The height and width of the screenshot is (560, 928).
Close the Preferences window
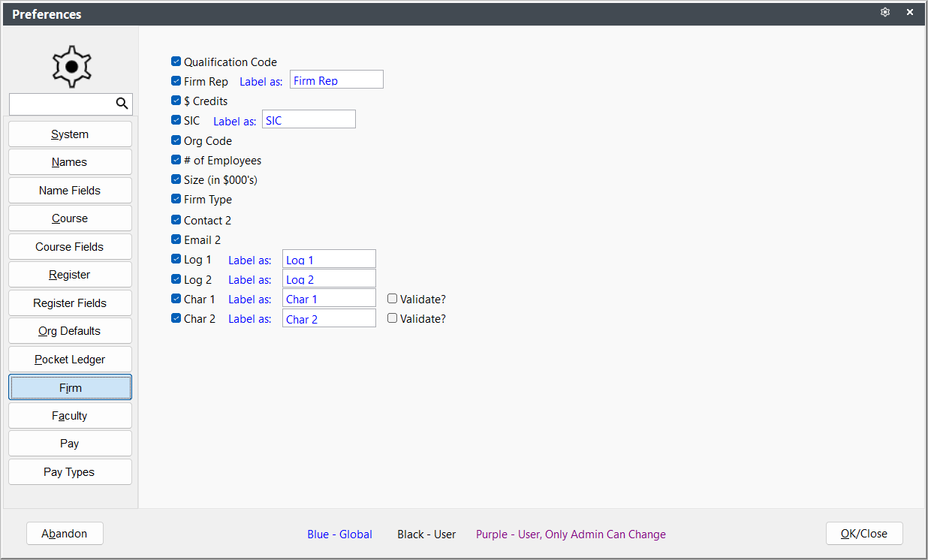910,13
